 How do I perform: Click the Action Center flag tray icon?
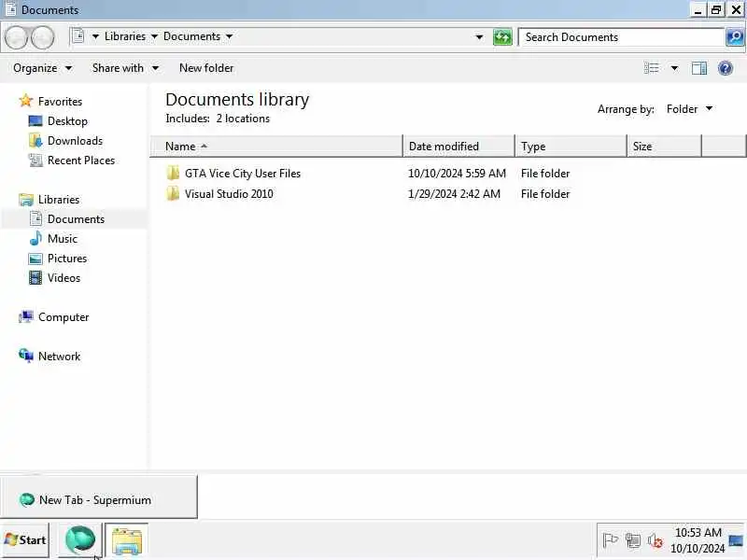[611, 540]
